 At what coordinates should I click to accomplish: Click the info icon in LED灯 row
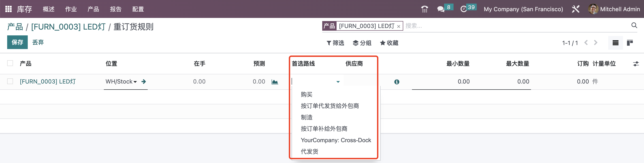coord(397,82)
